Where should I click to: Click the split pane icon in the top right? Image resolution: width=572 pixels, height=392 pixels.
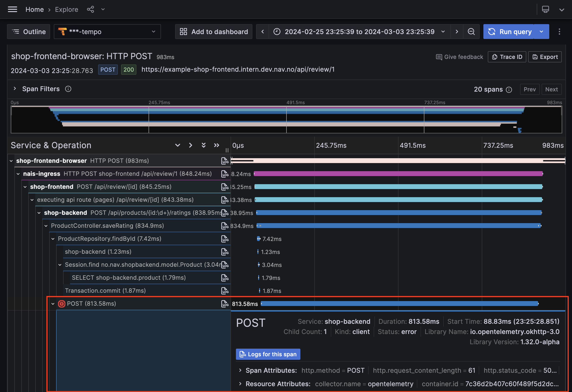click(x=545, y=9)
